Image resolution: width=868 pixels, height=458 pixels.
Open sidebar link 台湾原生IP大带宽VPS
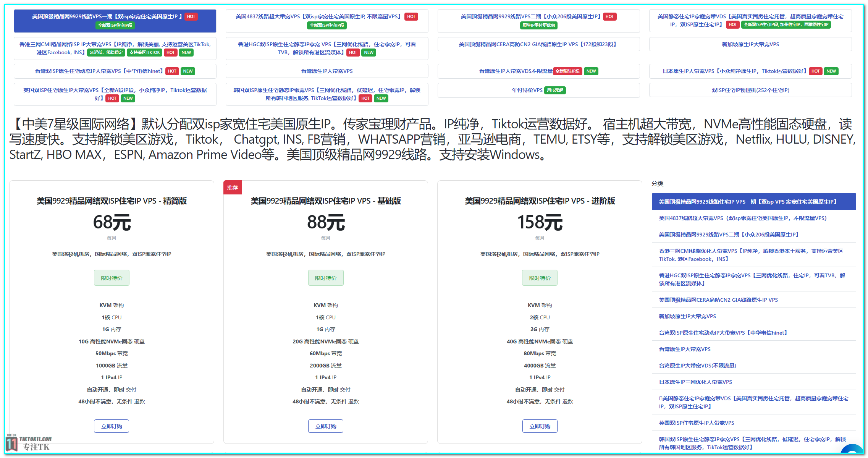click(754, 349)
